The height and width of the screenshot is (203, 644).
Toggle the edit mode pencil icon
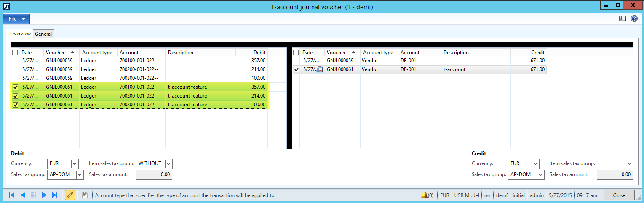coord(70,195)
